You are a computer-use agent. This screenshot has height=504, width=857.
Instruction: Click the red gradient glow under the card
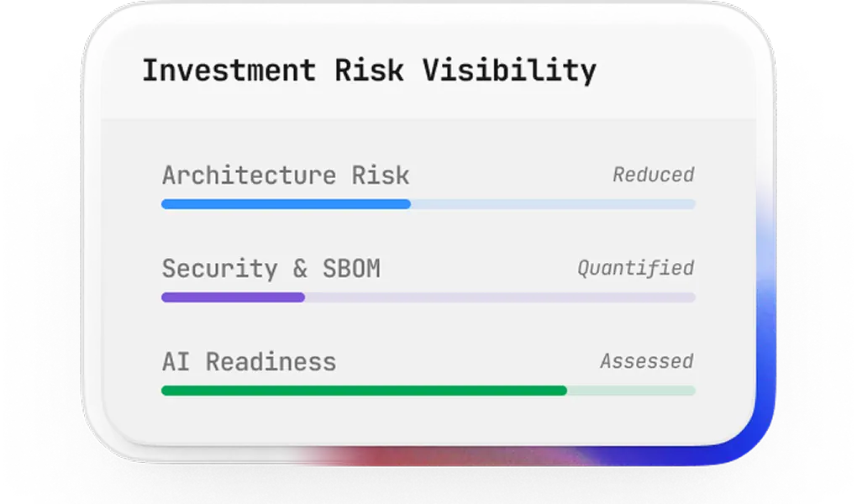pyautogui.click(x=382, y=456)
